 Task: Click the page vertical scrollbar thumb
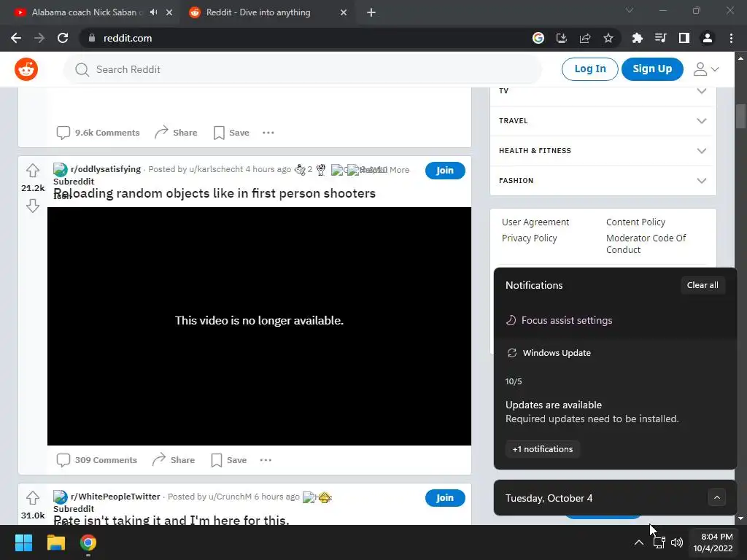point(740,116)
